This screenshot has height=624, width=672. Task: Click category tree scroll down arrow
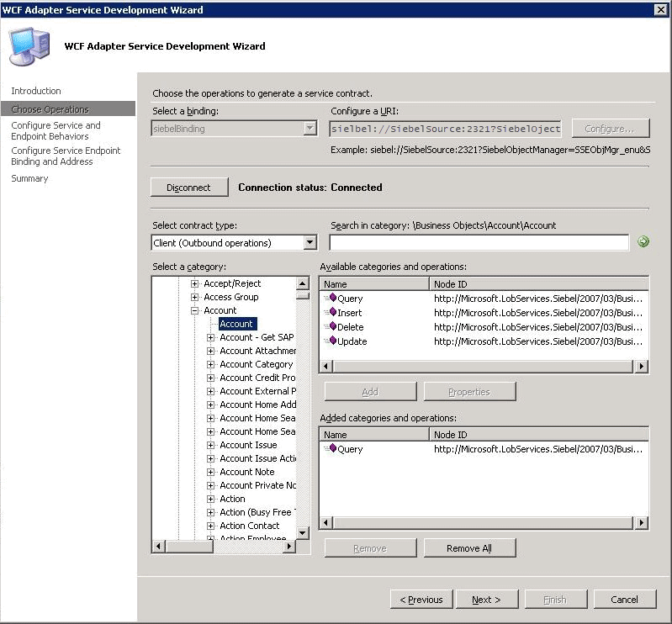(x=303, y=532)
